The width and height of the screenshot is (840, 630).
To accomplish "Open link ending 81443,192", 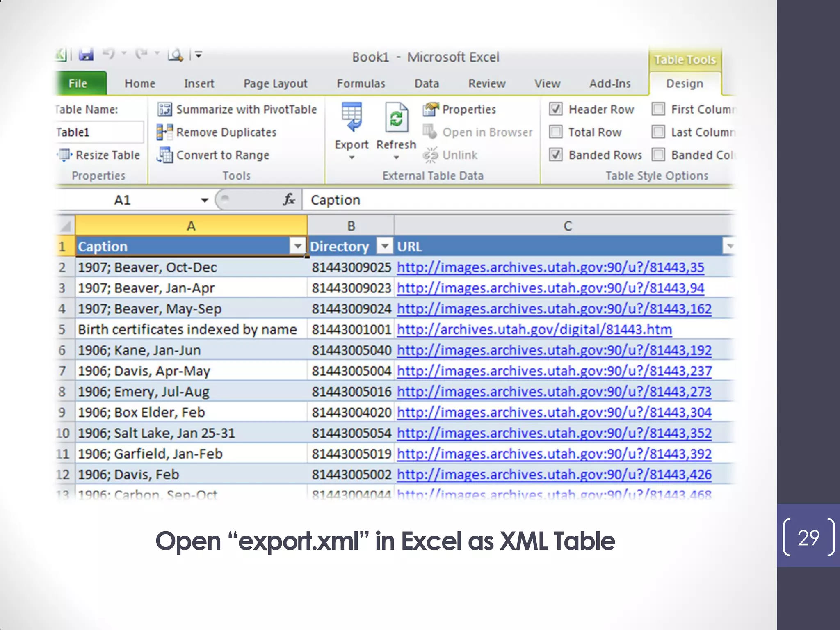I will pyautogui.click(x=554, y=350).
